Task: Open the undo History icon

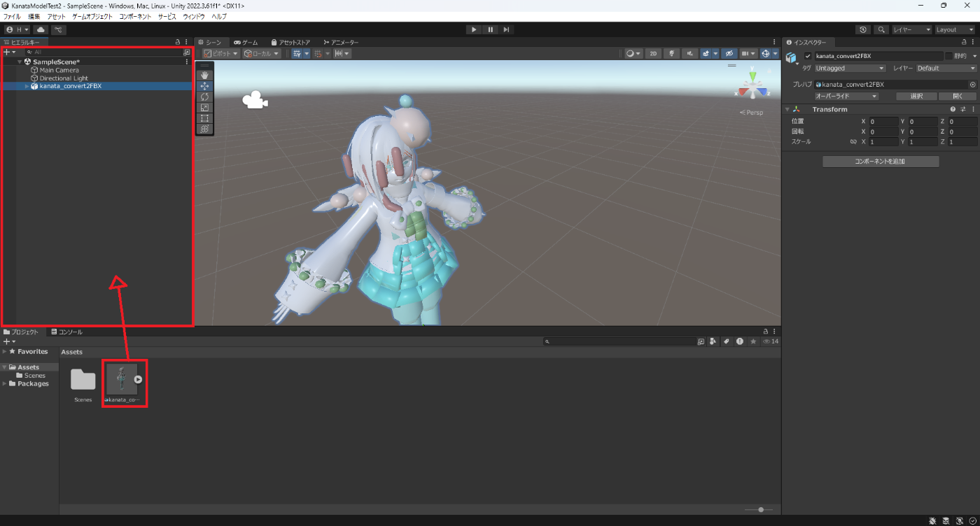Action: [x=863, y=29]
